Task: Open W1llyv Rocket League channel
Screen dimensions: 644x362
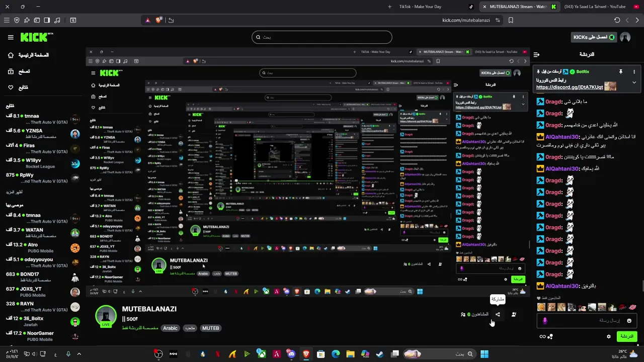Action: [43, 163]
